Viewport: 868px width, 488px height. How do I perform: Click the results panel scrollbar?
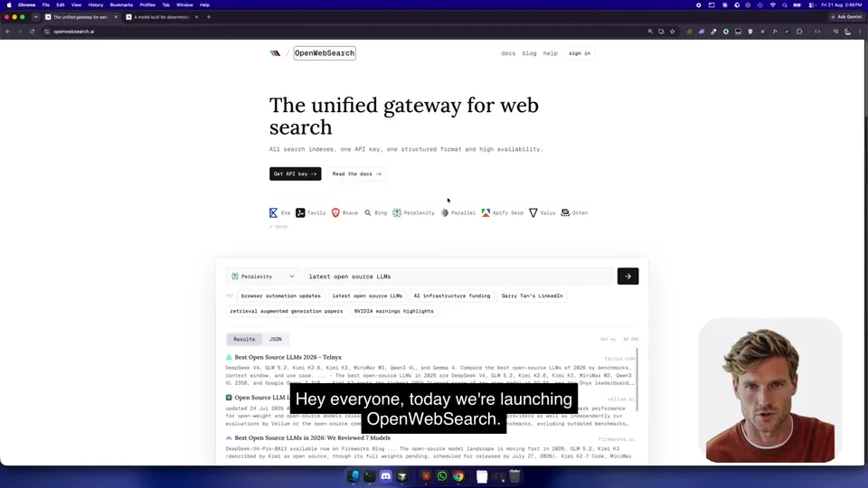pyautogui.click(x=637, y=379)
